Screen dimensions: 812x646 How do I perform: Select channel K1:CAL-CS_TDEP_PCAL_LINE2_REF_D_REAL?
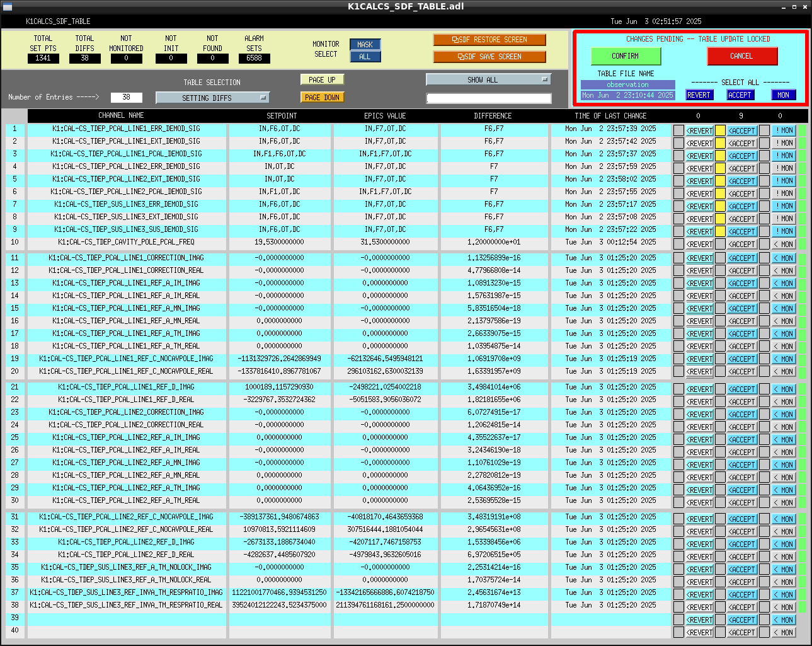[x=126, y=555]
